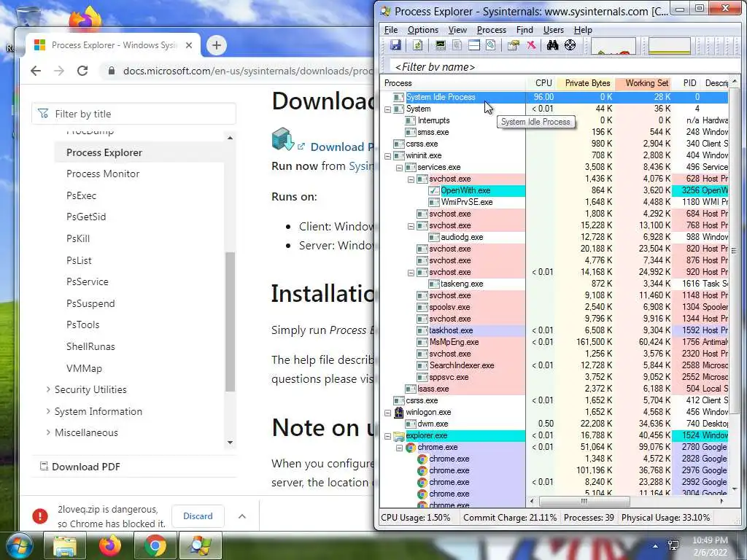
Task: Click the red warning icon in download bar
Action: (40, 516)
